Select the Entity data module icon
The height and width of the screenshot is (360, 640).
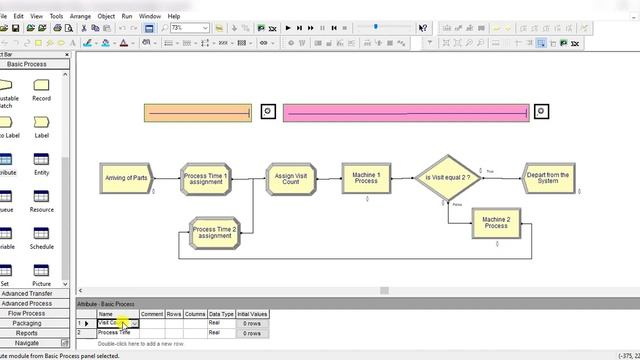41,159
